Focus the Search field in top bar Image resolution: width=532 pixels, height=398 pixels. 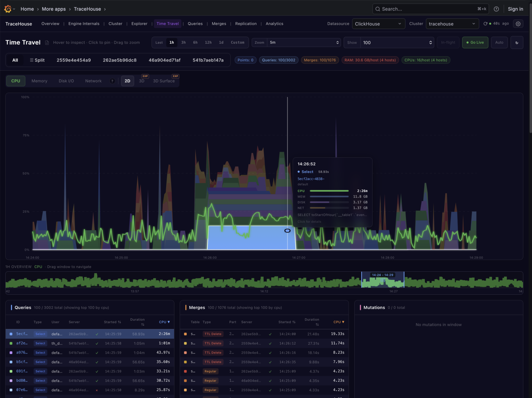point(431,9)
